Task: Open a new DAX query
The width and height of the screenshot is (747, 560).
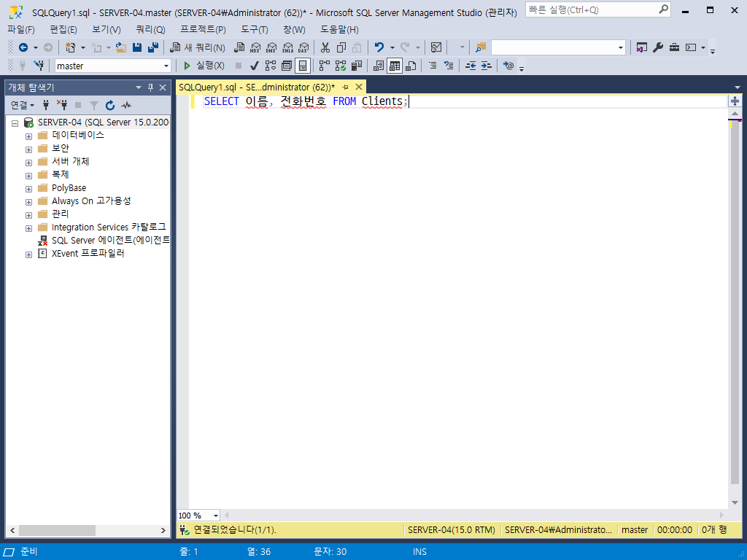Action: click(x=303, y=47)
